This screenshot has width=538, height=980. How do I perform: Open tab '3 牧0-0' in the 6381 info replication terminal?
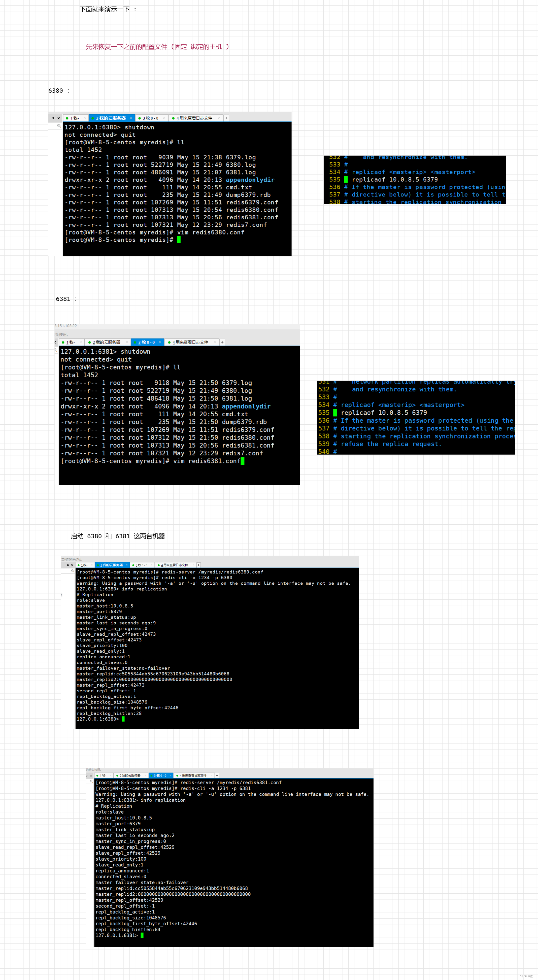pos(161,776)
